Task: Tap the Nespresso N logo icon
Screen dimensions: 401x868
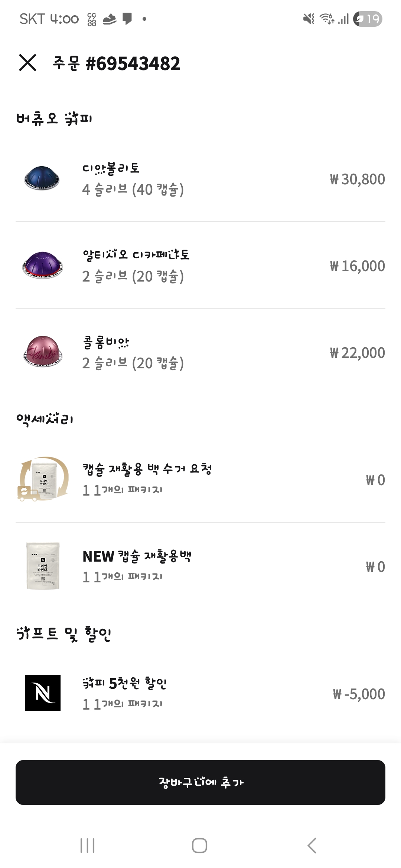Action: tap(43, 693)
